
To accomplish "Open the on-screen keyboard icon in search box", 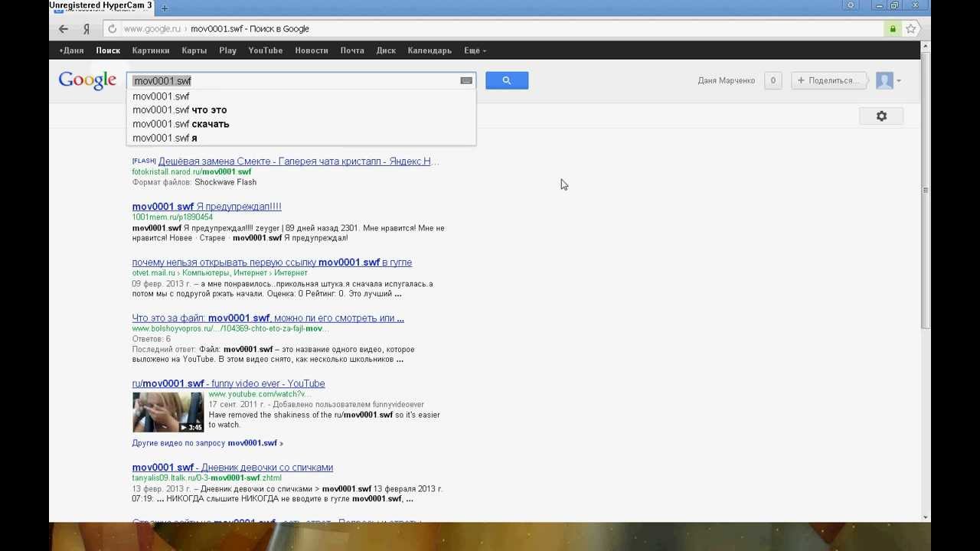I will pyautogui.click(x=465, y=80).
